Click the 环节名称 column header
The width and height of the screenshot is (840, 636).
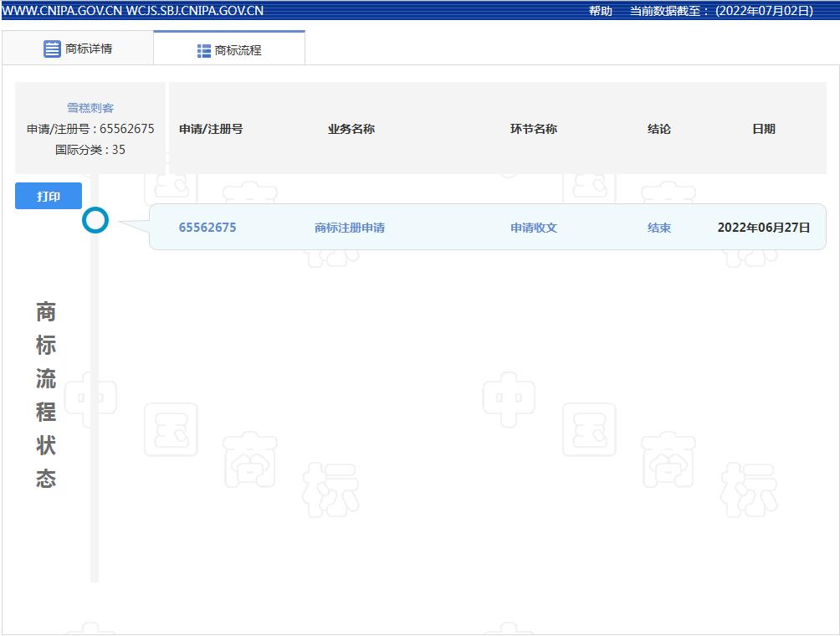[534, 129]
